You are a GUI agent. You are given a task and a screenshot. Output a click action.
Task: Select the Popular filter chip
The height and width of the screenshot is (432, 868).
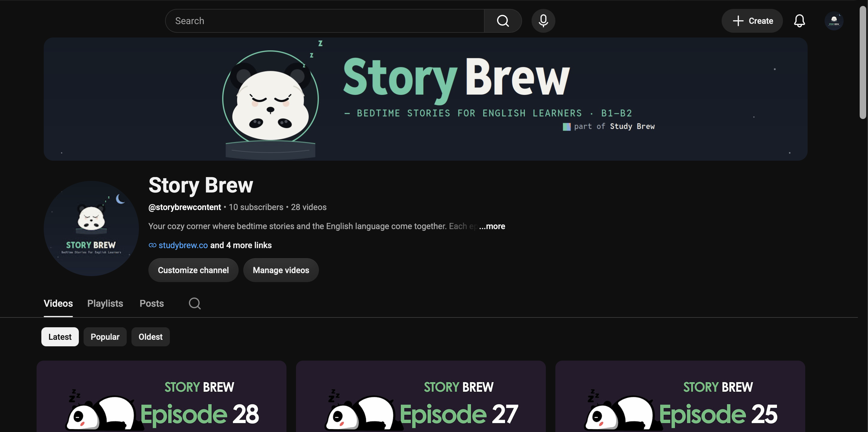point(105,336)
